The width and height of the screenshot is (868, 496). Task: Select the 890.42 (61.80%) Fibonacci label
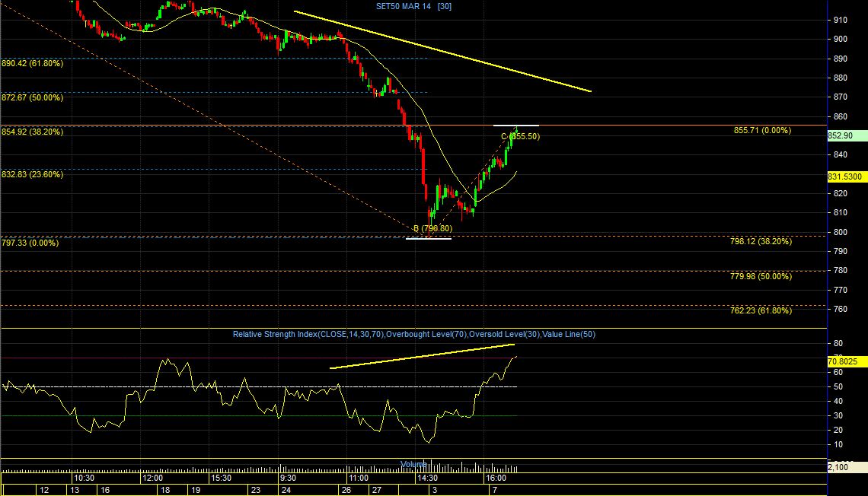[33, 64]
